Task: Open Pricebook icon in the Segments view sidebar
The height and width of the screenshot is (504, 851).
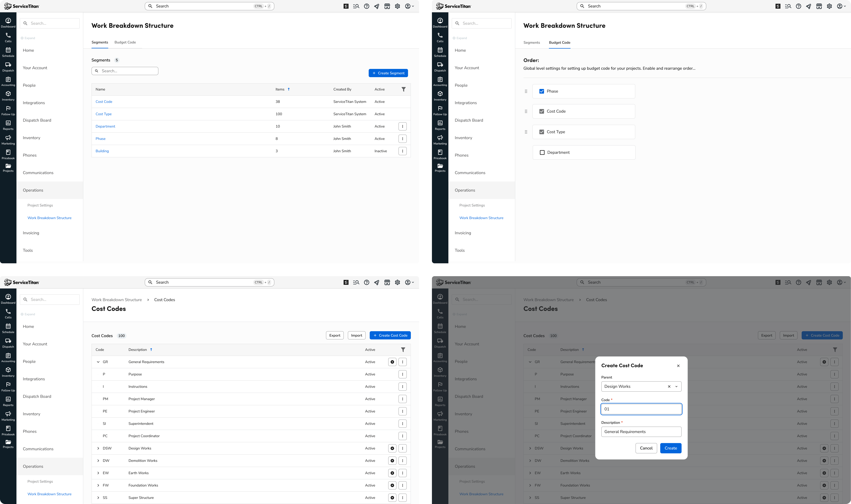Action: [8, 152]
